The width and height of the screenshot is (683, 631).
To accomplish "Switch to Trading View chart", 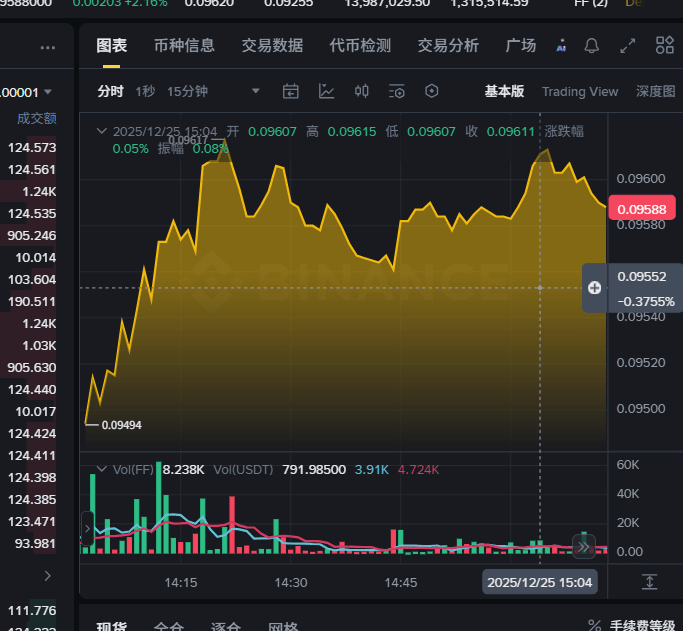I will click(x=580, y=91).
